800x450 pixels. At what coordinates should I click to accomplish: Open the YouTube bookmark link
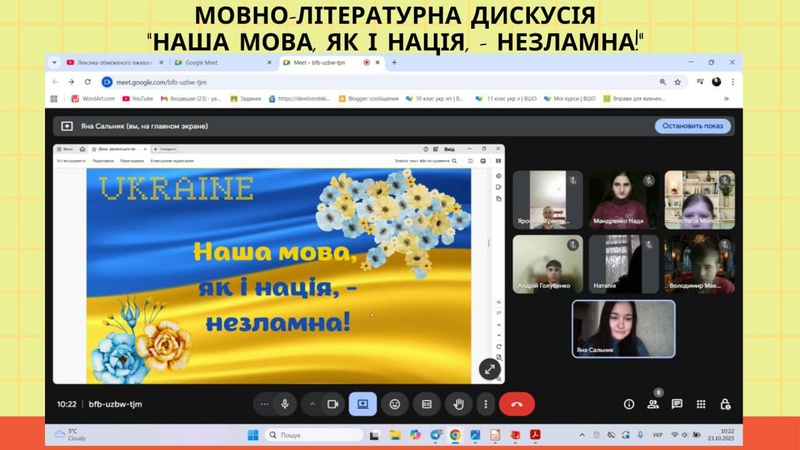[x=137, y=98]
